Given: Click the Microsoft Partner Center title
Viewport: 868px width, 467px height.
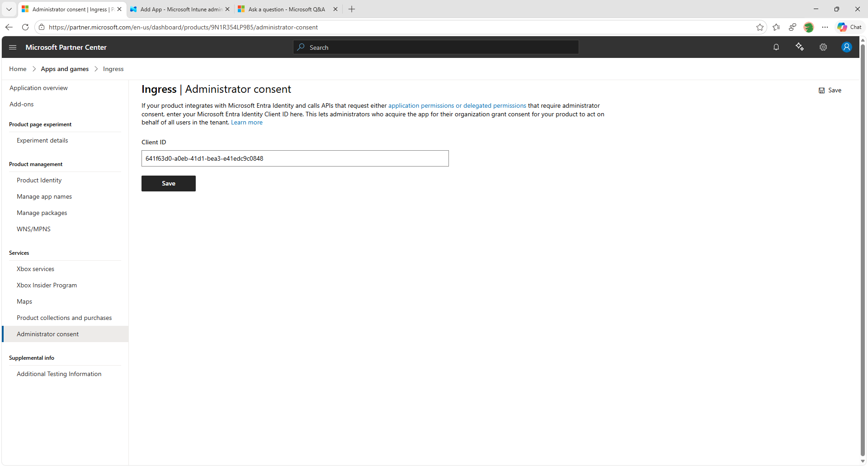Looking at the screenshot, I should pyautogui.click(x=66, y=47).
